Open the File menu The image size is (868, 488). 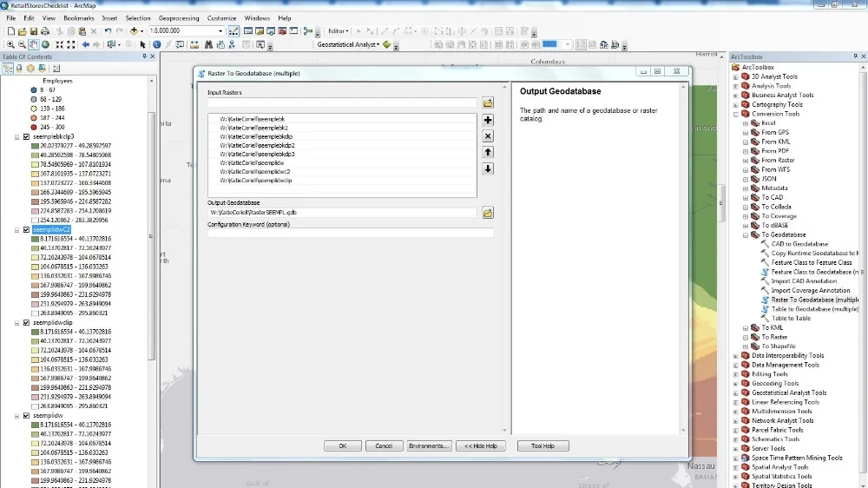(11, 18)
